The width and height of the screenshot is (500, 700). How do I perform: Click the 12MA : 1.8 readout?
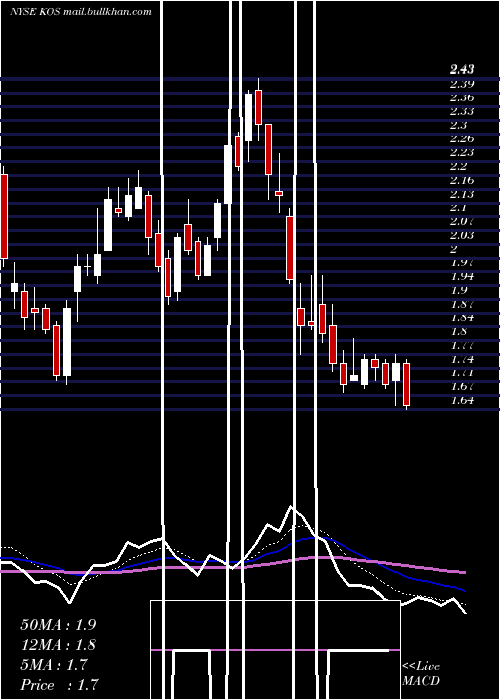point(58,644)
